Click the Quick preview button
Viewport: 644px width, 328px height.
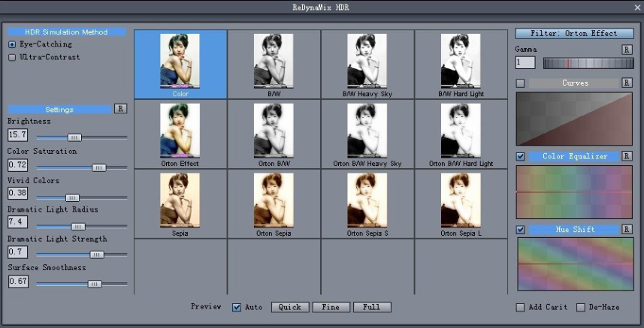click(x=290, y=307)
